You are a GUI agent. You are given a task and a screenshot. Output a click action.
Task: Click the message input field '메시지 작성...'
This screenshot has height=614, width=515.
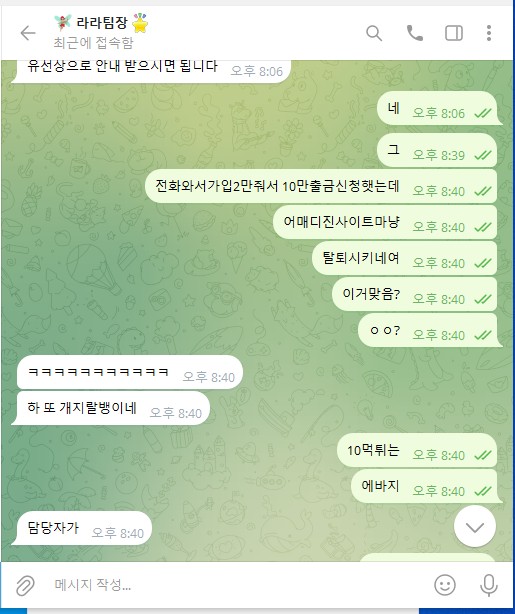235,585
